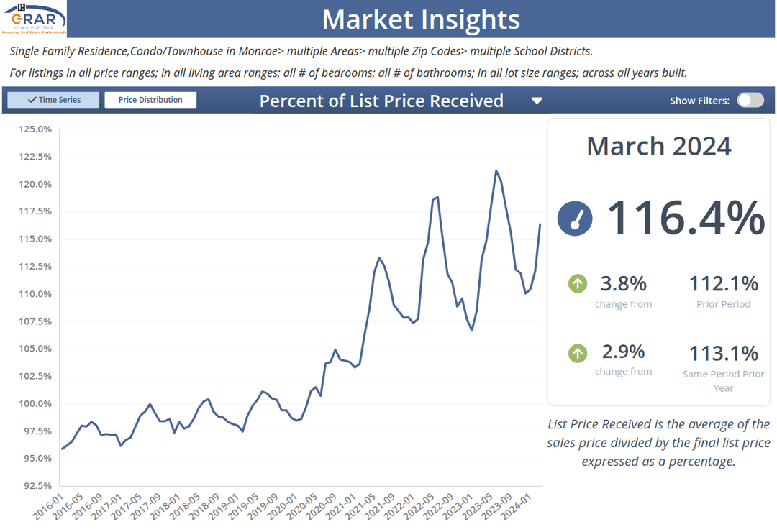
Task: Click the chart's peak data point near 2023-05
Action: pos(497,170)
